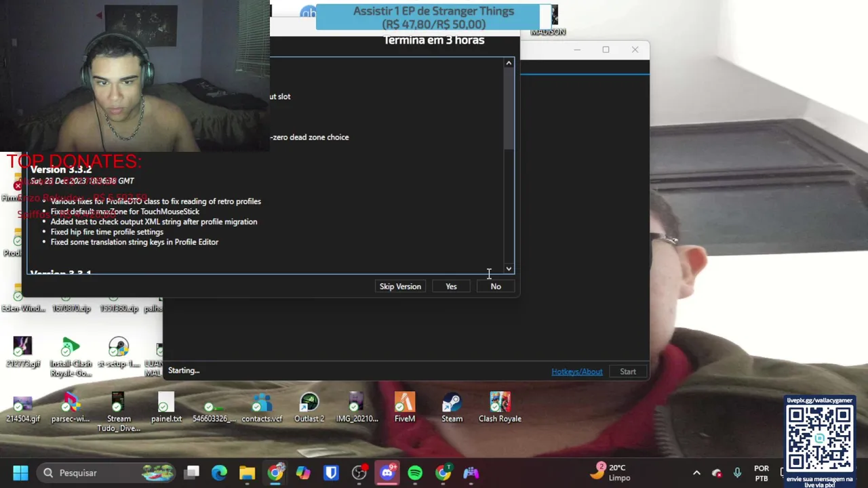868x488 pixels.
Task: Click the Start button in DS4Windows
Action: click(x=628, y=371)
